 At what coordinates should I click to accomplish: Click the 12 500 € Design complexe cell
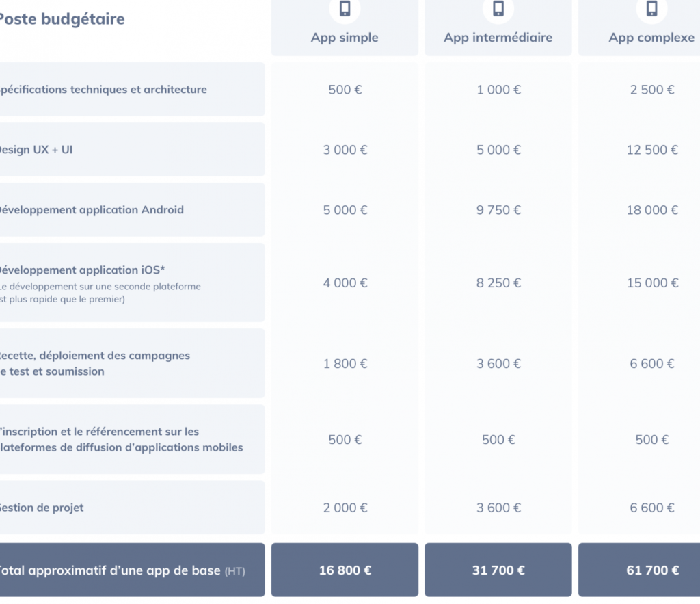[x=652, y=150]
